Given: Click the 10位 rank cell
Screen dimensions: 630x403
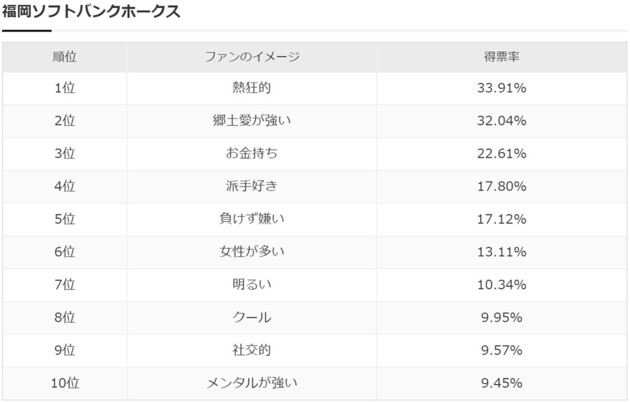Looking at the screenshot, I should (65, 383).
